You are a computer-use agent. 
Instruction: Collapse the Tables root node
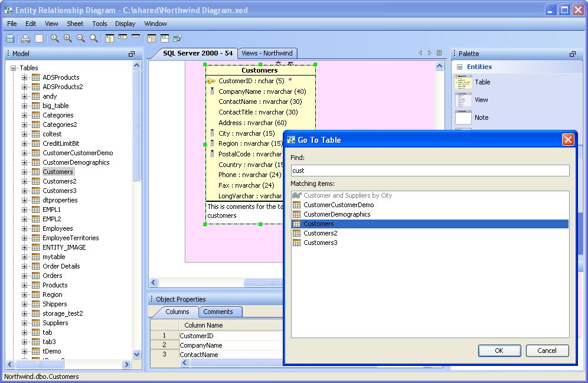(14, 68)
